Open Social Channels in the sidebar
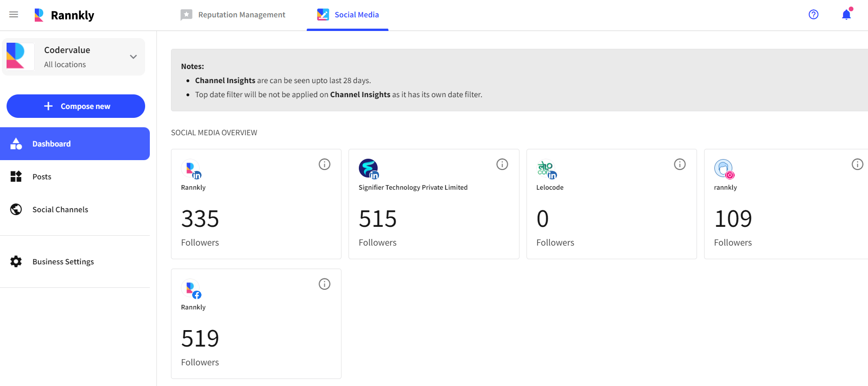 point(75,209)
